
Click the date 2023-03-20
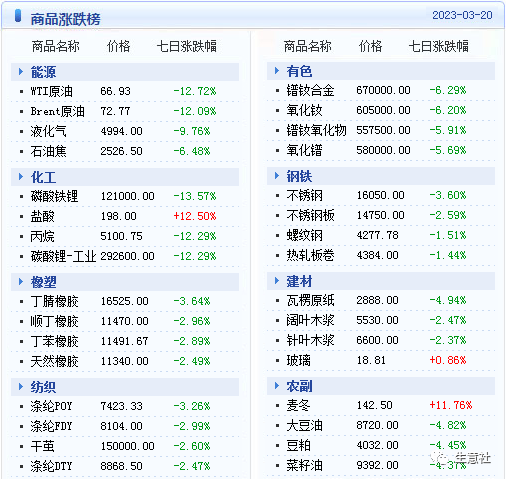tap(462, 15)
